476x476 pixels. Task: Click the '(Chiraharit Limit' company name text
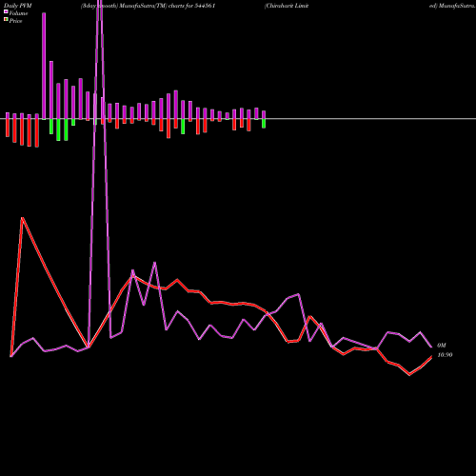coord(287,6)
